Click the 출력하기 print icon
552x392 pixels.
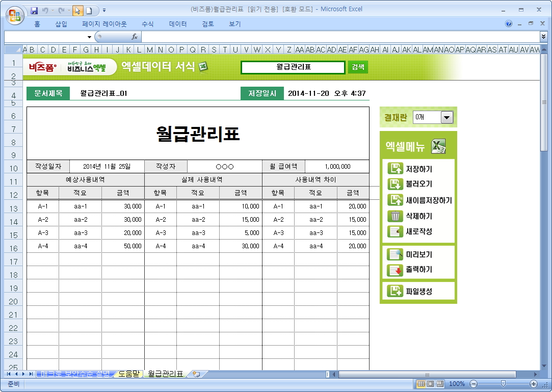[395, 270]
